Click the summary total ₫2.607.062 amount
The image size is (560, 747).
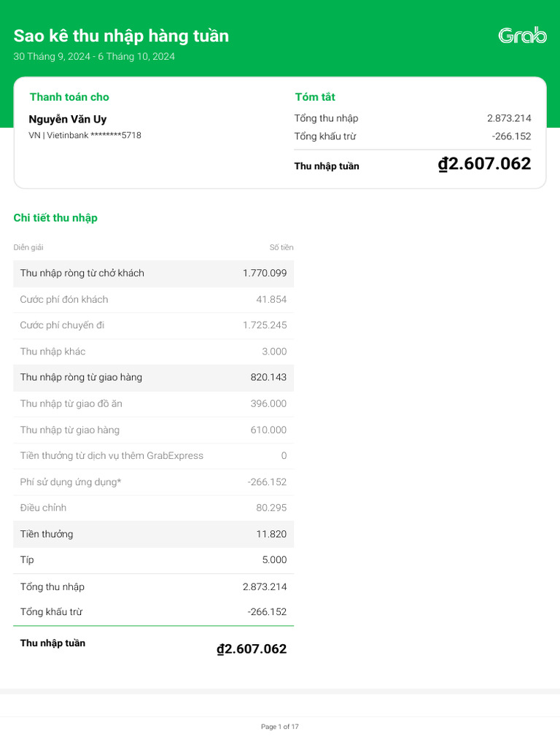click(x=484, y=164)
